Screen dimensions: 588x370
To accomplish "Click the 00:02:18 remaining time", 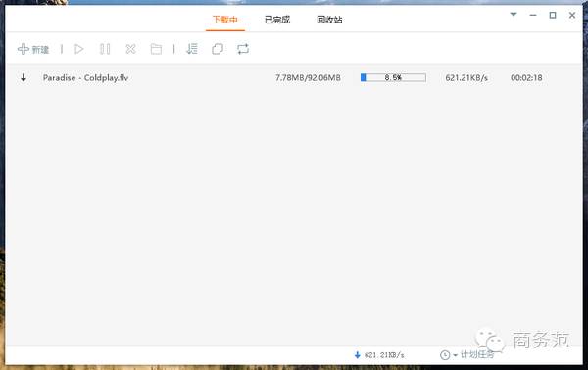I will (x=526, y=78).
